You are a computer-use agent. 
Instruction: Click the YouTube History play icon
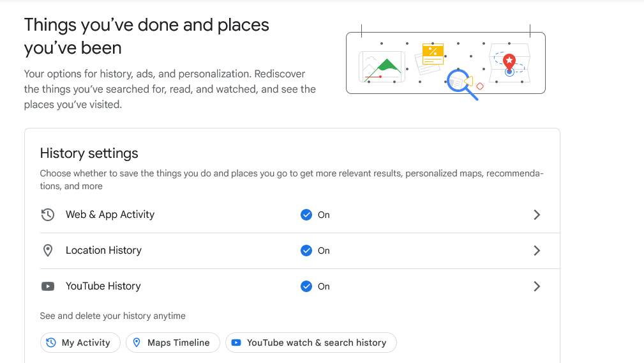pos(48,286)
